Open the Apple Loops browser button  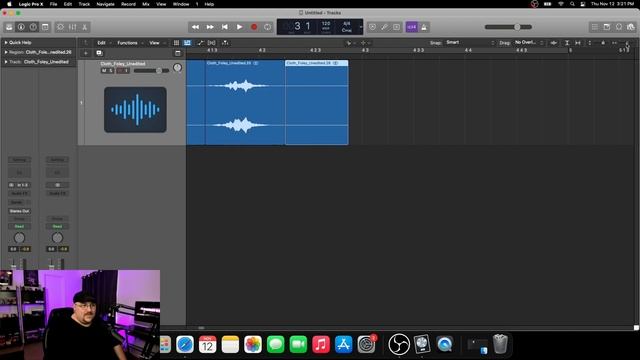[x=619, y=27]
